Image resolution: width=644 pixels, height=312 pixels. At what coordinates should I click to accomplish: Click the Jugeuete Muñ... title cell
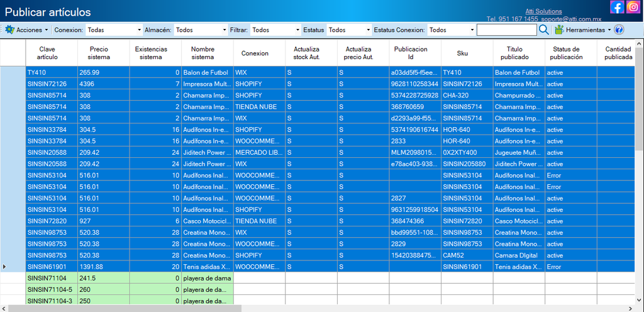pos(519,152)
